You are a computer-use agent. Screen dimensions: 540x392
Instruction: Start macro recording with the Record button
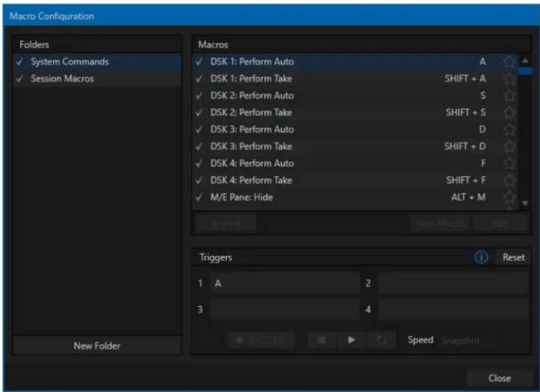[261, 340]
